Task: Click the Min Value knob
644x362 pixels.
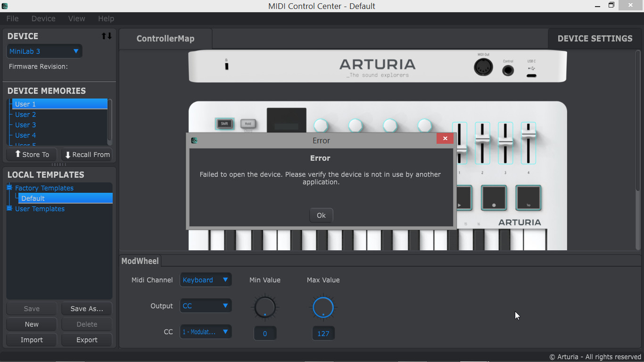Action: pyautogui.click(x=265, y=308)
